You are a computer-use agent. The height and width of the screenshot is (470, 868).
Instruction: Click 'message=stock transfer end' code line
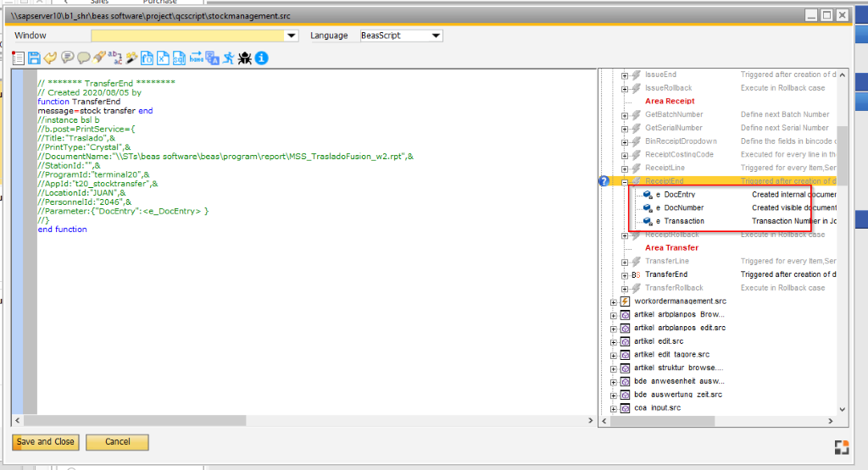coord(95,111)
